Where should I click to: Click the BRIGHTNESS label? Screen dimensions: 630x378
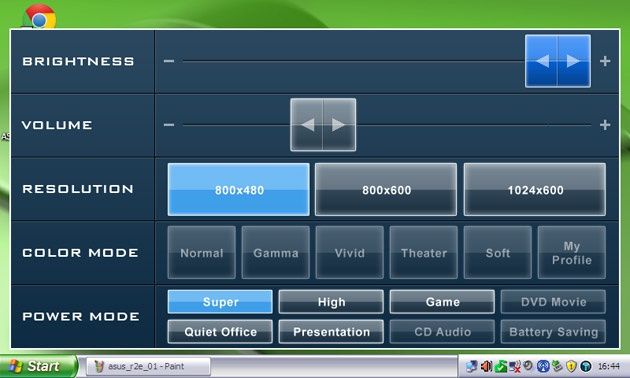78,61
